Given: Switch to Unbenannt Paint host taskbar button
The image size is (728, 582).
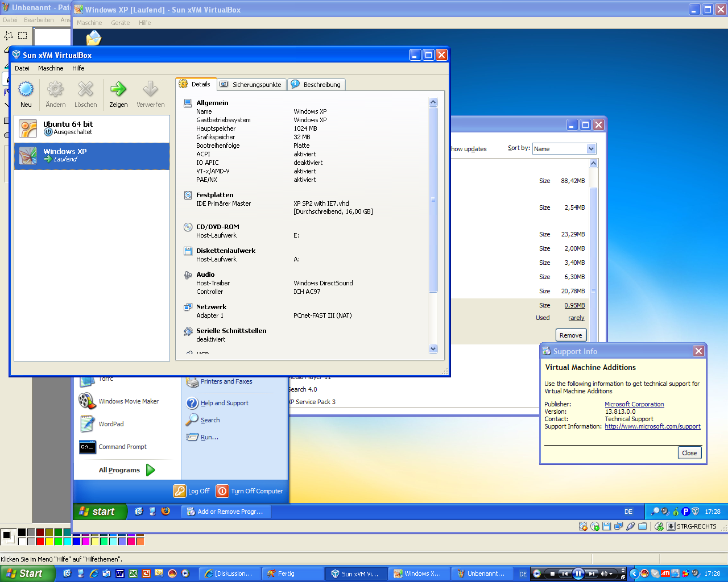Looking at the screenshot, I should click(x=482, y=573).
